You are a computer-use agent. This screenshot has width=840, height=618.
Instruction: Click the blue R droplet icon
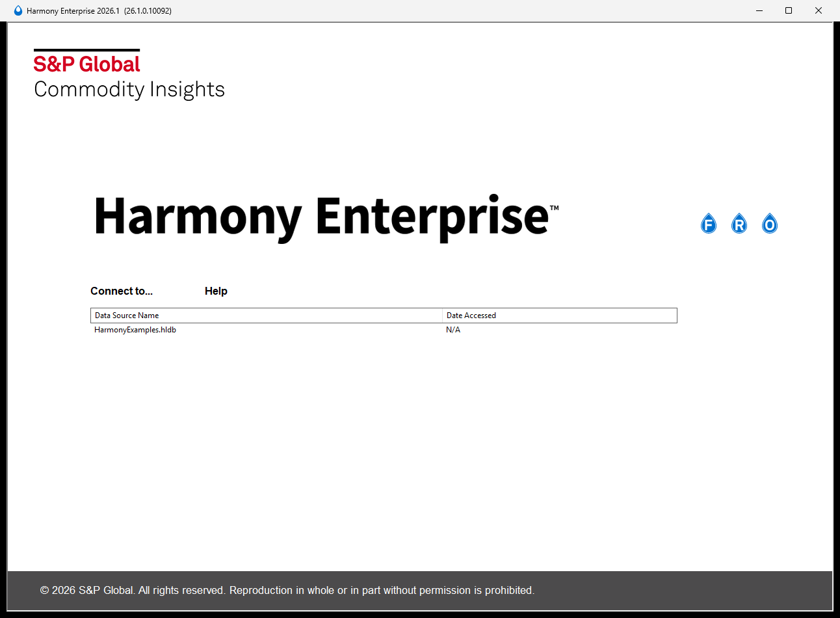[x=739, y=224]
